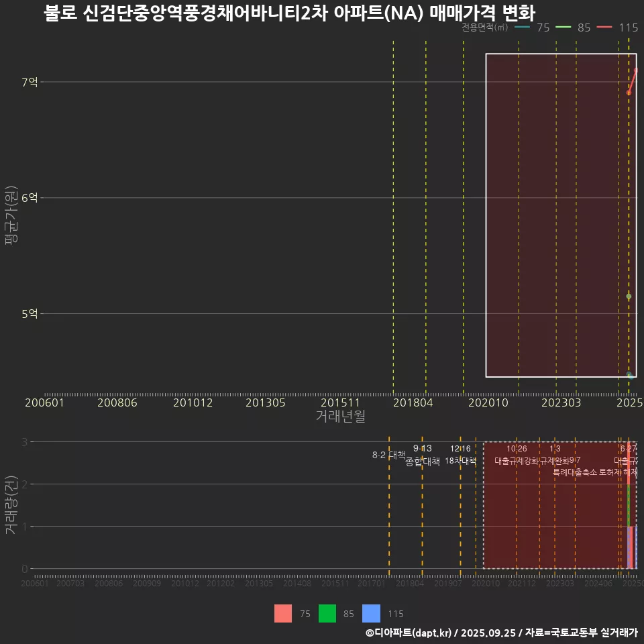644x644 pixels.
Task: Click the green 85 swatch in bottom legend
Action: [327, 613]
